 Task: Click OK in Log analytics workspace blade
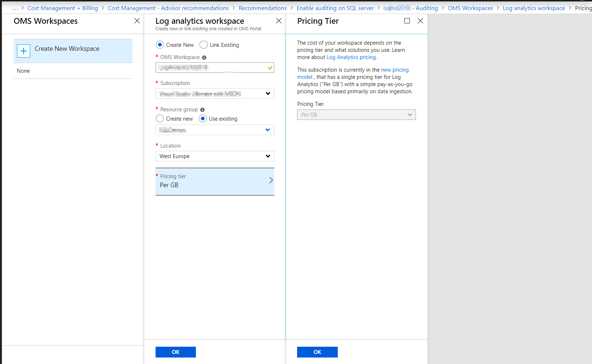(176, 352)
